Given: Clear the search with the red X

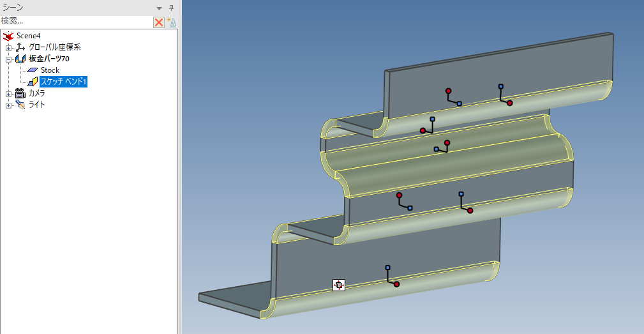Looking at the screenshot, I should (159, 22).
